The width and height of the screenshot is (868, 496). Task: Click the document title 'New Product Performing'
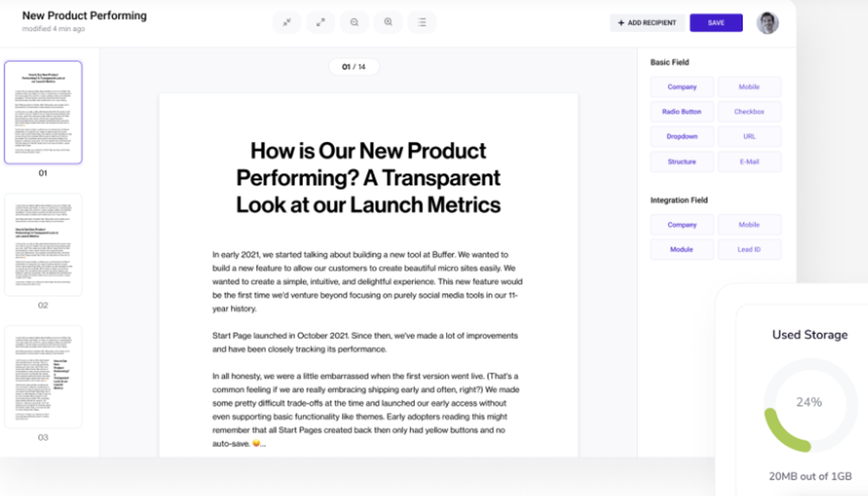(x=84, y=16)
